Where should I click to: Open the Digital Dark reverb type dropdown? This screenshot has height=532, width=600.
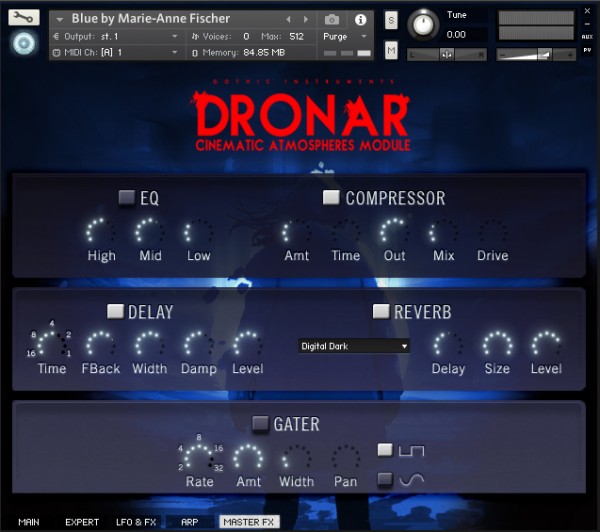(354, 346)
